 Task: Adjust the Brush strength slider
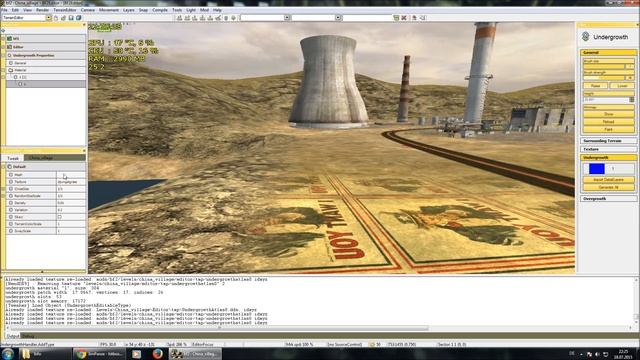(604, 78)
